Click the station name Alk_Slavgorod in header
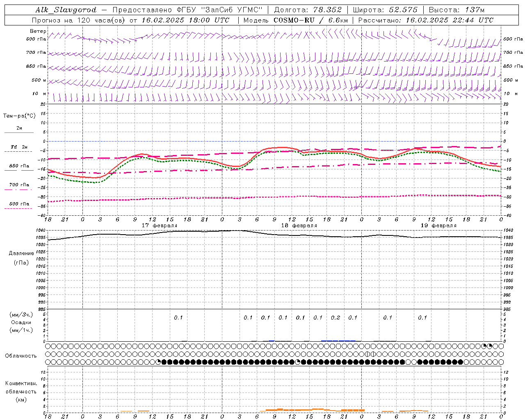 coord(66,10)
